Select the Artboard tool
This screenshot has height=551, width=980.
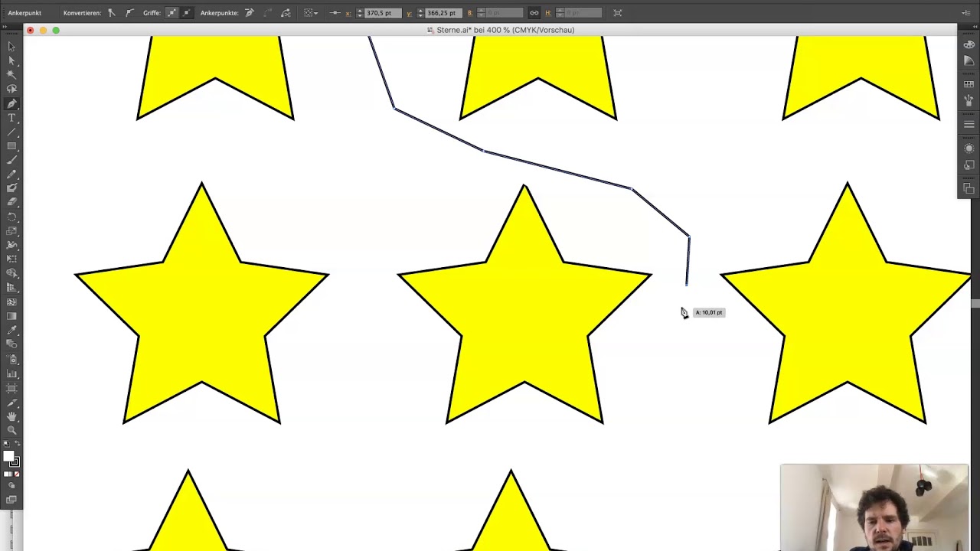(11, 388)
